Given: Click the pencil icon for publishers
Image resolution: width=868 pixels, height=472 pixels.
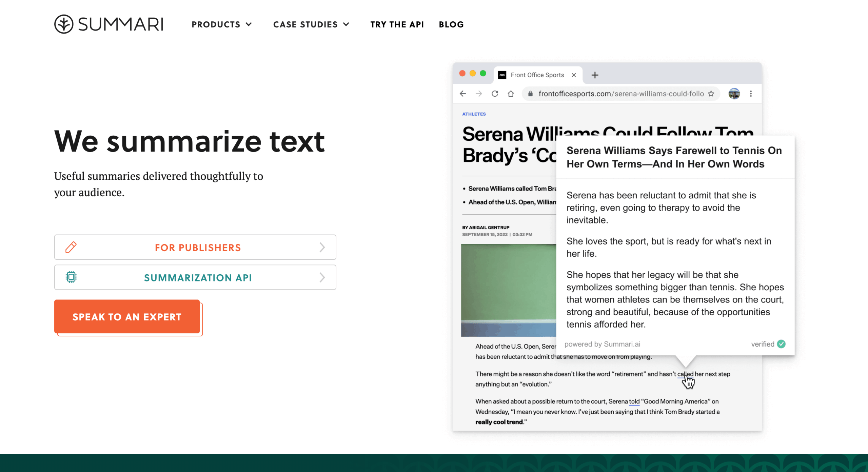Looking at the screenshot, I should tap(71, 247).
